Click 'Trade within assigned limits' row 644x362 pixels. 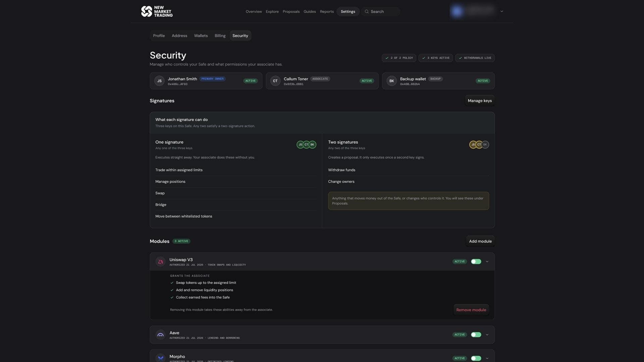[236, 170]
